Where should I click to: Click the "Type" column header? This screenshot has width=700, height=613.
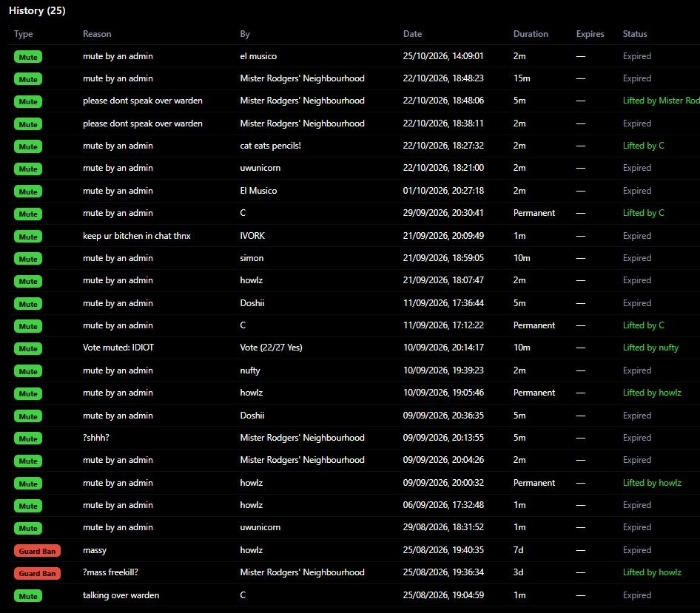[x=23, y=34]
